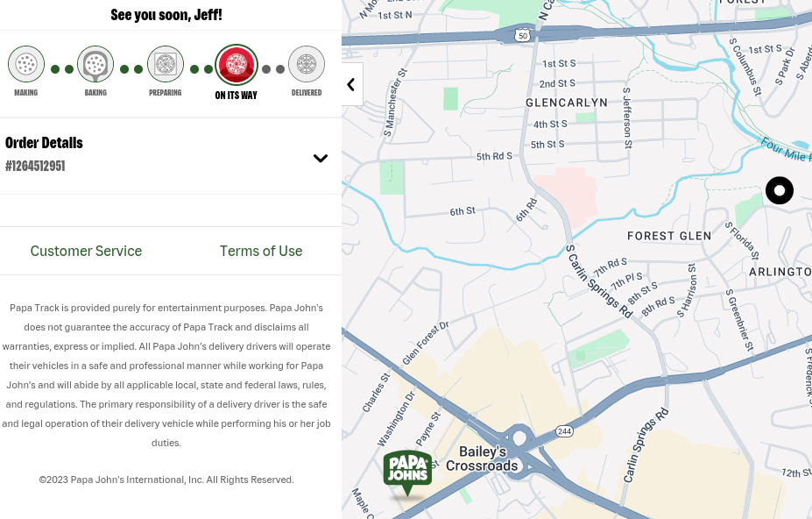Click the black delivery destination marker
Image resolution: width=812 pixels, height=519 pixels.
780,191
